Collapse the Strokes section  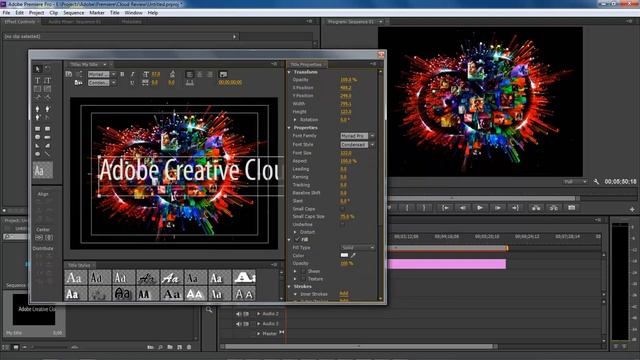(289, 287)
